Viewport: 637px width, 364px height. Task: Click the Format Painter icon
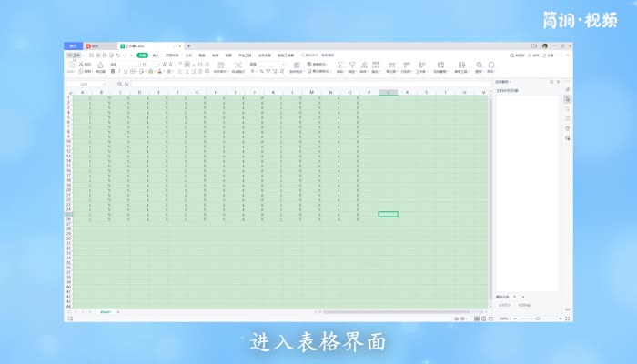click(x=98, y=66)
